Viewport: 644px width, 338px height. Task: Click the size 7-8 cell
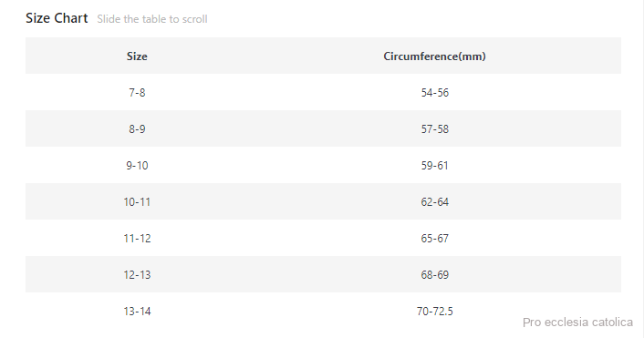click(x=137, y=92)
